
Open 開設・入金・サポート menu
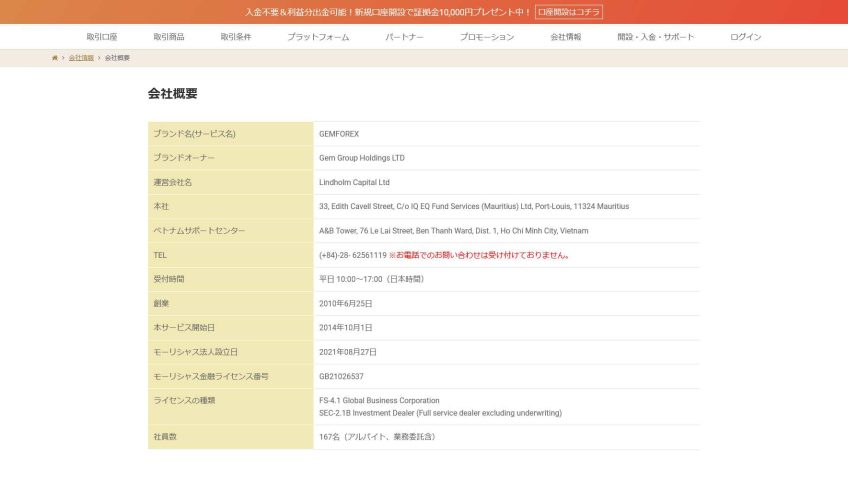[655, 37]
